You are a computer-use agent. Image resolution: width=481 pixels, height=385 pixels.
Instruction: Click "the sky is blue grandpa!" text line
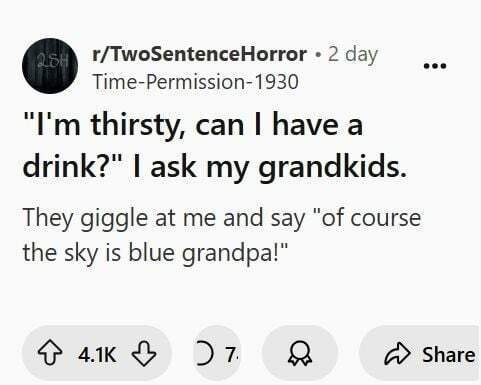tap(155, 253)
